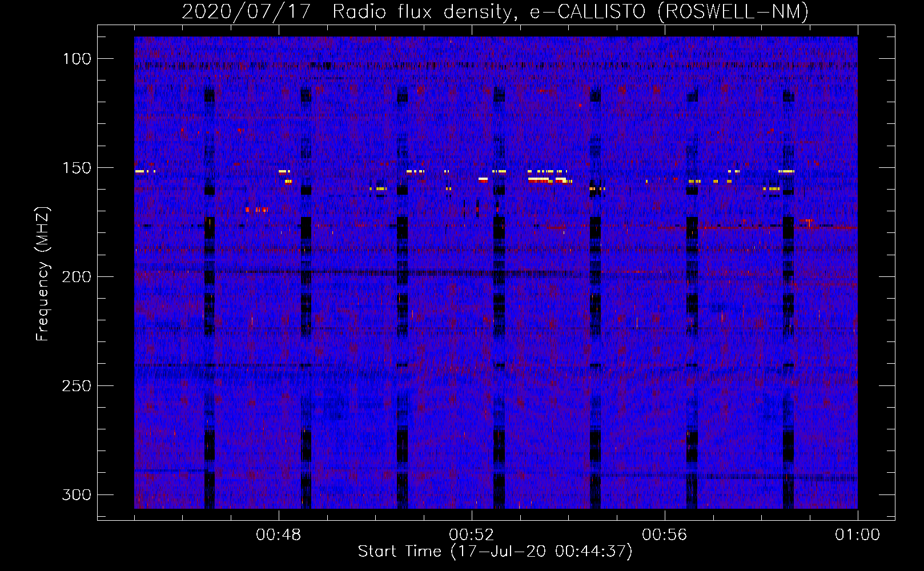Viewport: 924px width, 571px height.
Task: Click the 100 frequency tick label
Action: tap(77, 59)
